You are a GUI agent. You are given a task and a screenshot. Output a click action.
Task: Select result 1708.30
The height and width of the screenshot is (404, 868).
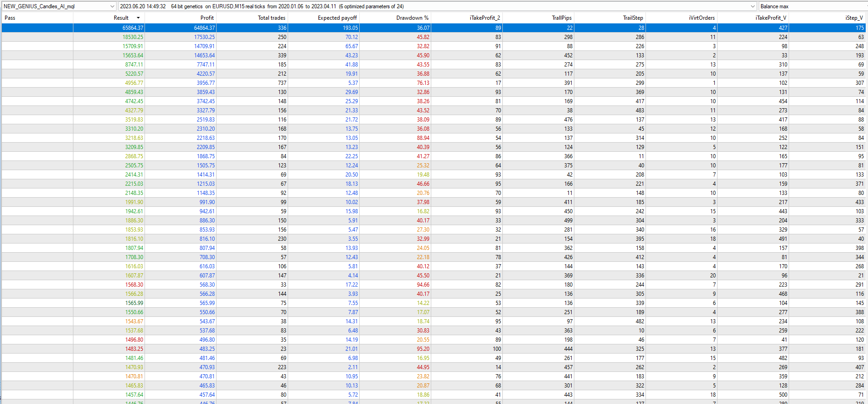click(134, 257)
